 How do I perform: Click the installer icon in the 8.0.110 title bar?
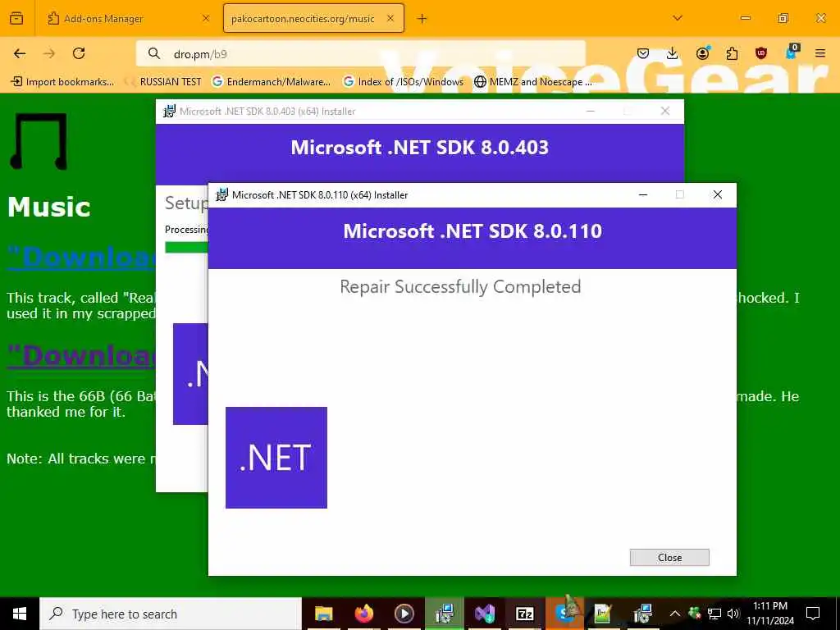pos(221,195)
